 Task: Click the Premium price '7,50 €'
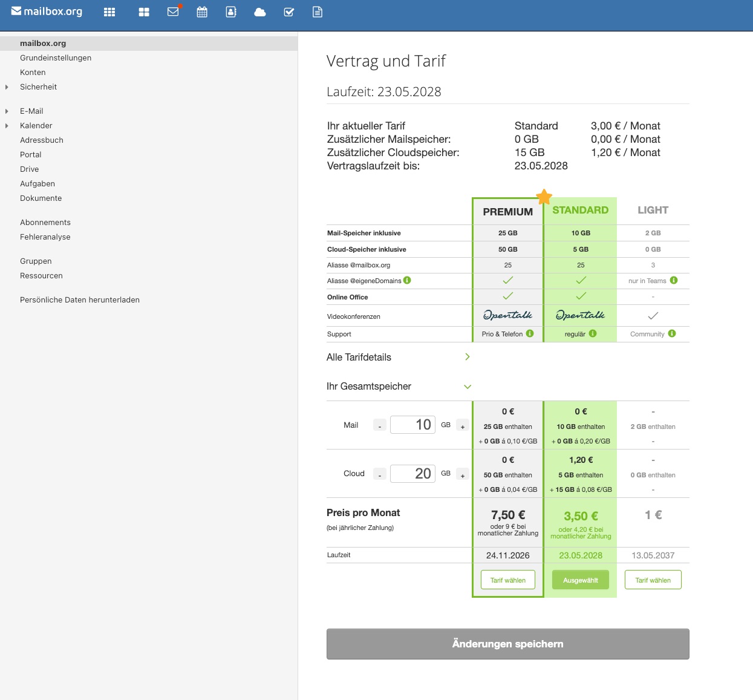[x=508, y=515]
